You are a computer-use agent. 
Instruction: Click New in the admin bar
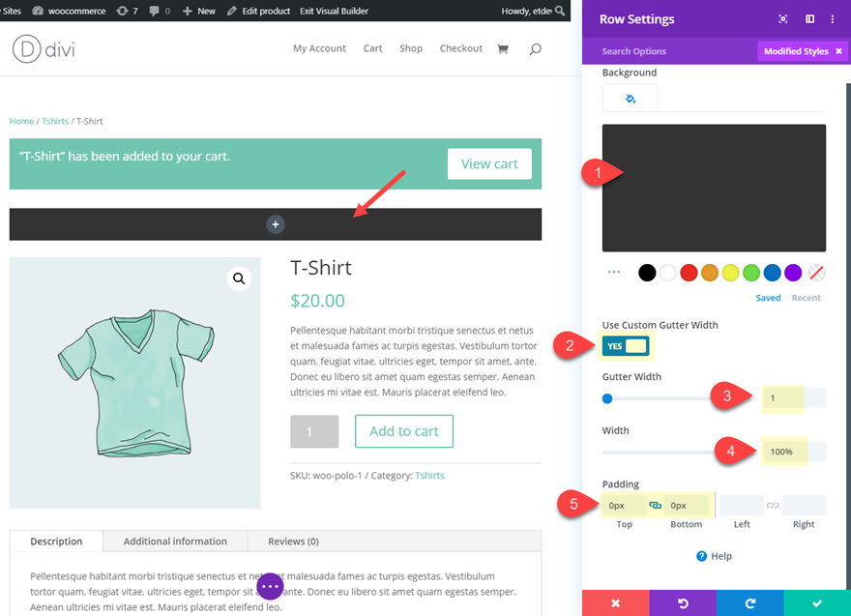click(x=198, y=11)
